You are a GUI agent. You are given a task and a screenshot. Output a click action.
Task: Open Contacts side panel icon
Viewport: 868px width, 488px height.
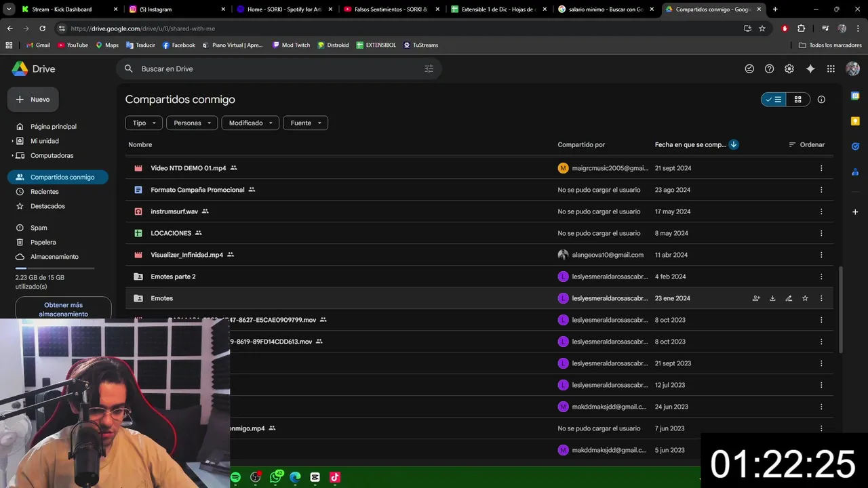[855, 171]
